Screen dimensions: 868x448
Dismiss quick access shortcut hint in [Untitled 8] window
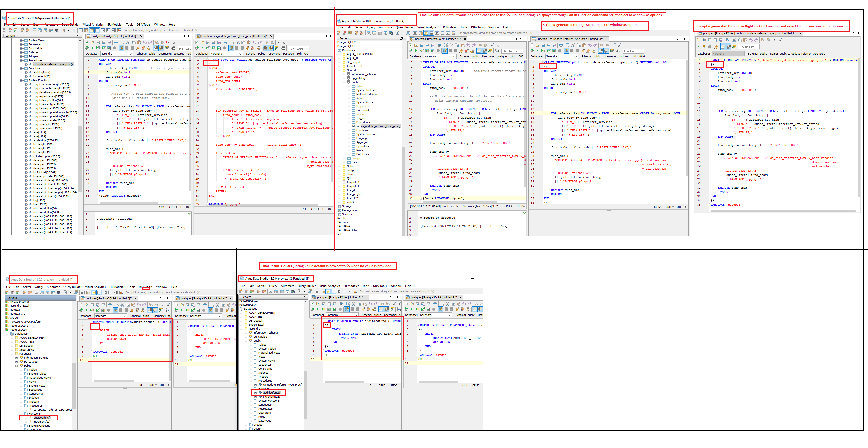433,292
